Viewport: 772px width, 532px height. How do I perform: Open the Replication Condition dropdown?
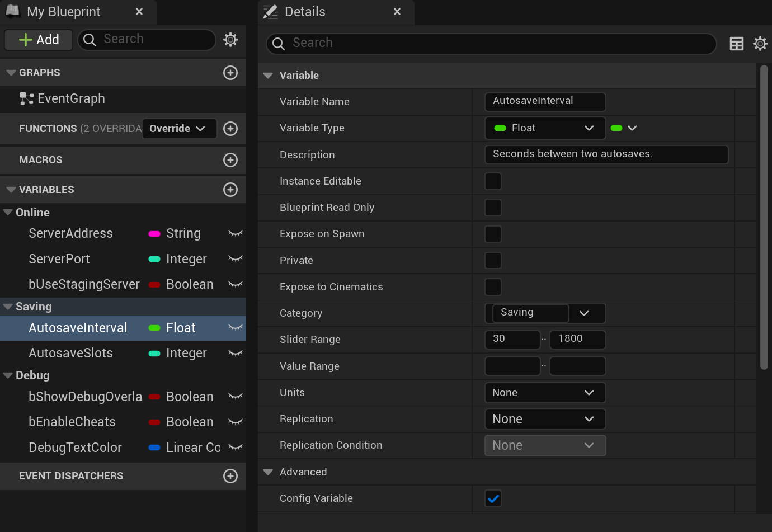click(545, 445)
